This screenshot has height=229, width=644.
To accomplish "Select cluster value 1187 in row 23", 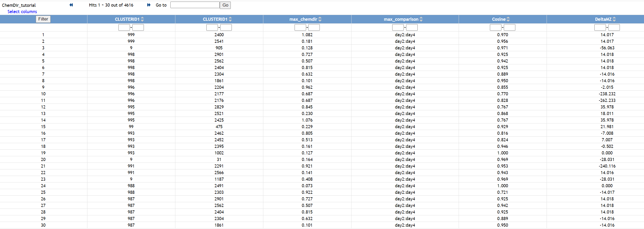I will coord(219,179).
